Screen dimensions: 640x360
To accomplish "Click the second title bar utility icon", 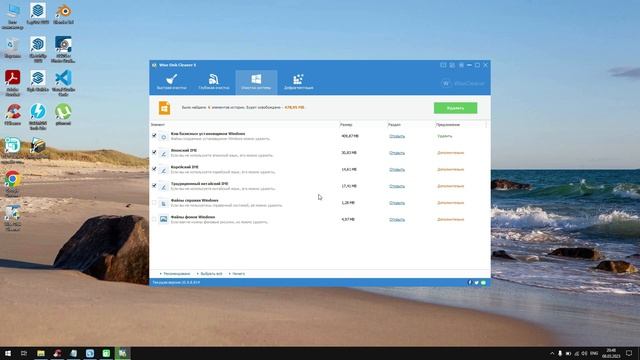I will click(x=452, y=65).
